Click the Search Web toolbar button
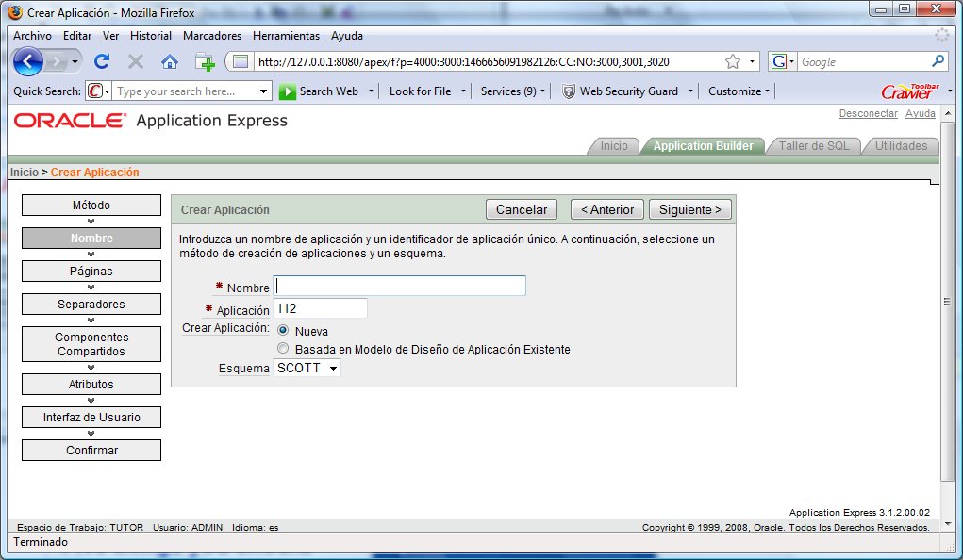The height and width of the screenshot is (560, 963). click(320, 91)
